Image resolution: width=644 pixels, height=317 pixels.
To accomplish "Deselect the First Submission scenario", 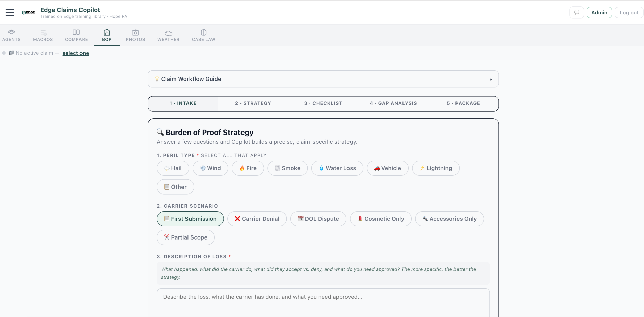I will coord(190,219).
